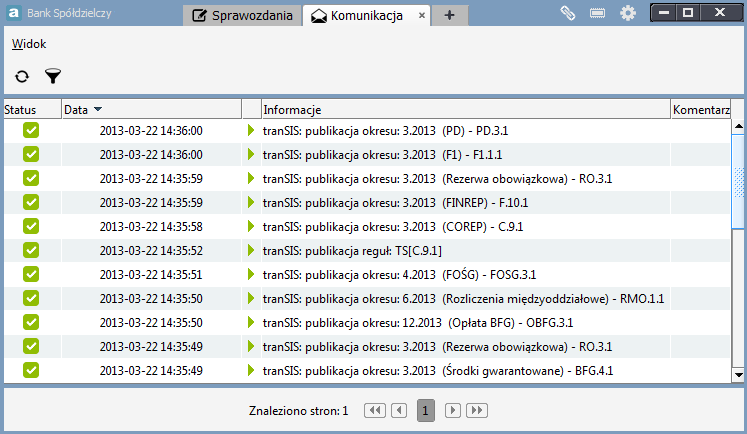747x434 pixels.
Task: Go to first page of results
Action: pos(375,410)
